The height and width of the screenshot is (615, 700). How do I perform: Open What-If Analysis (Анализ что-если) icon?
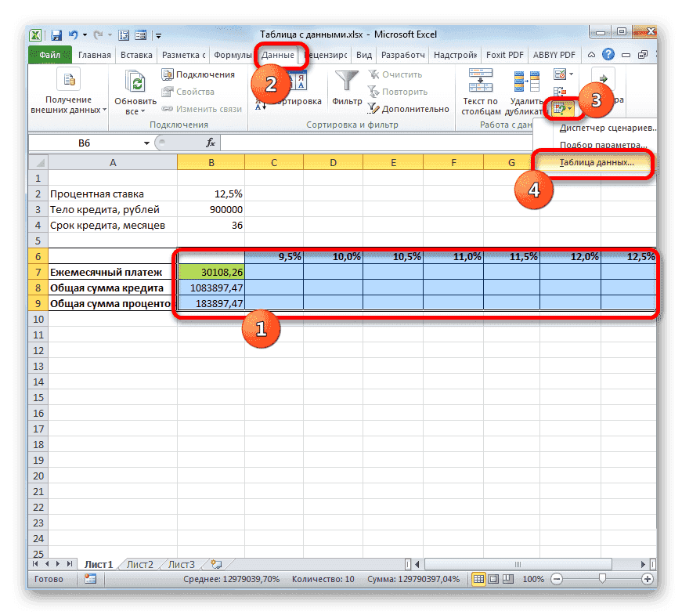563,109
